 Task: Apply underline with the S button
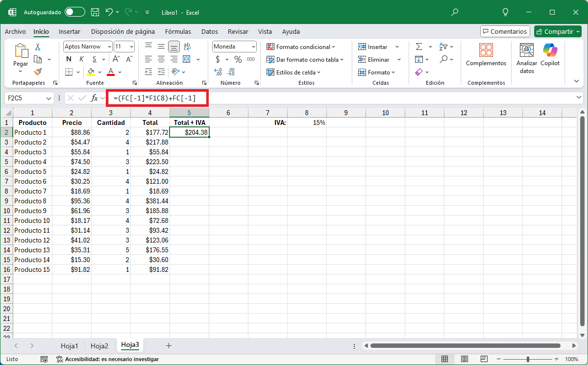click(94, 59)
